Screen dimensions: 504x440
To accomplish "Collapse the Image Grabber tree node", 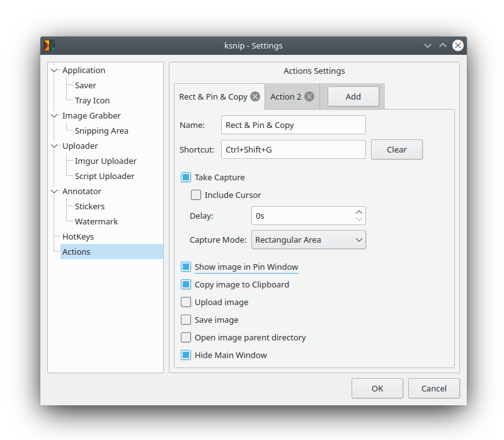I will click(x=54, y=115).
